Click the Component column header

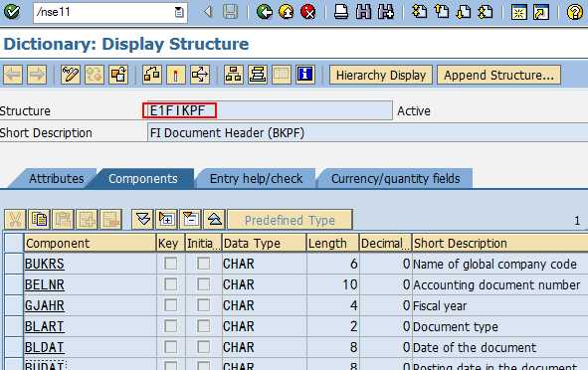(90, 244)
